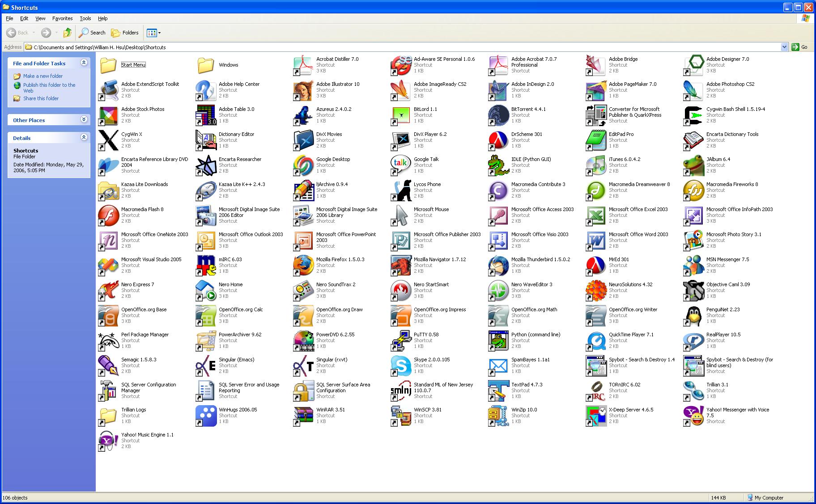
Task: Collapse the File and Folder Tasks panel
Action: (84, 63)
